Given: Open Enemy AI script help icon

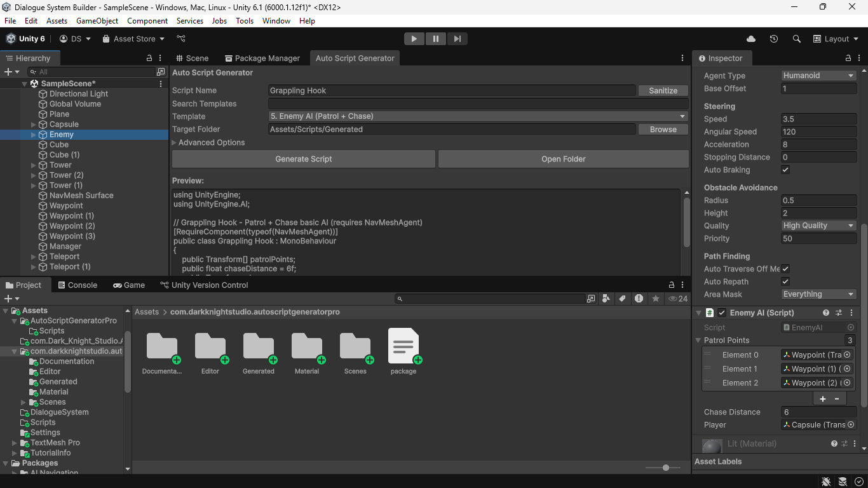Looking at the screenshot, I should (x=826, y=313).
